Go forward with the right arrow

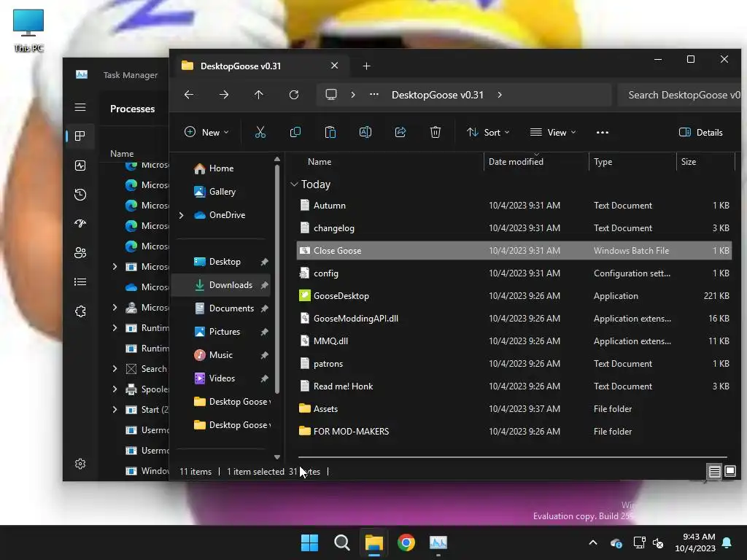[224, 95]
